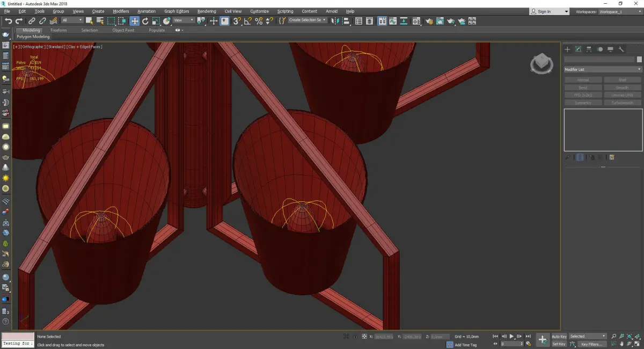Screen dimensions: 644x349
Task: Open the Scripting menu
Action: [285, 11]
